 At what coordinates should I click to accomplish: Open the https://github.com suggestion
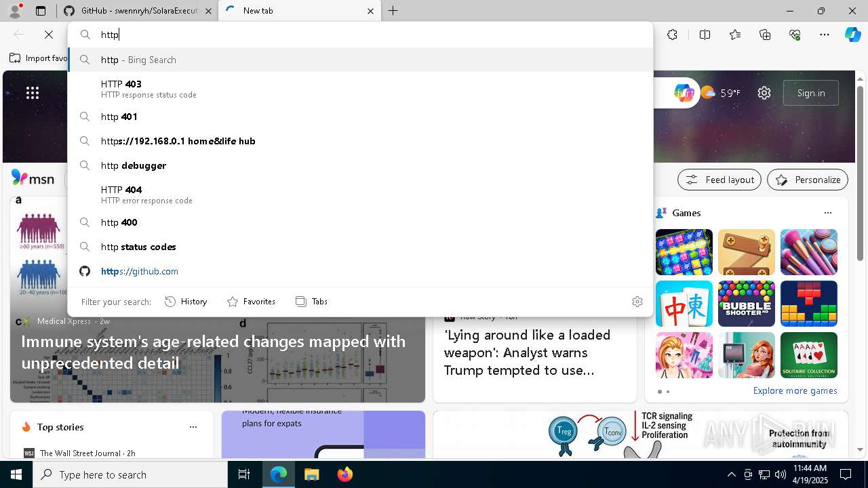[360, 271]
